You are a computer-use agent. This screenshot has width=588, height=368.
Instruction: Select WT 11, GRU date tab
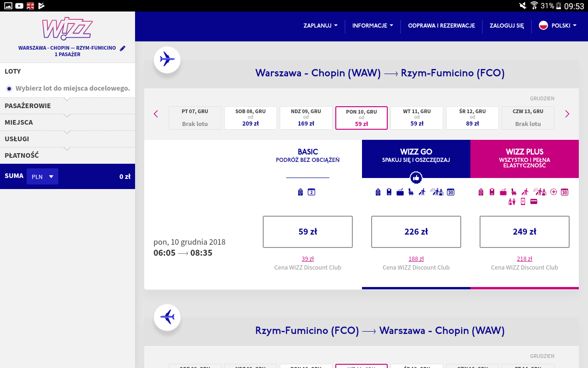(x=417, y=118)
